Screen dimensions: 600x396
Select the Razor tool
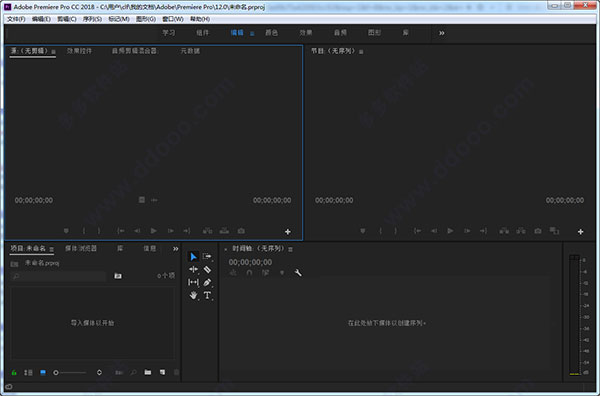click(207, 269)
